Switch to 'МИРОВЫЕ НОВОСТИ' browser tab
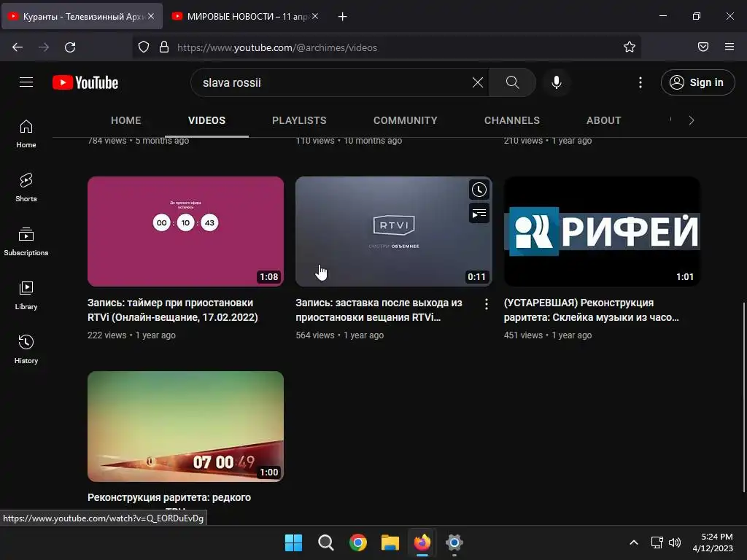 click(246, 17)
